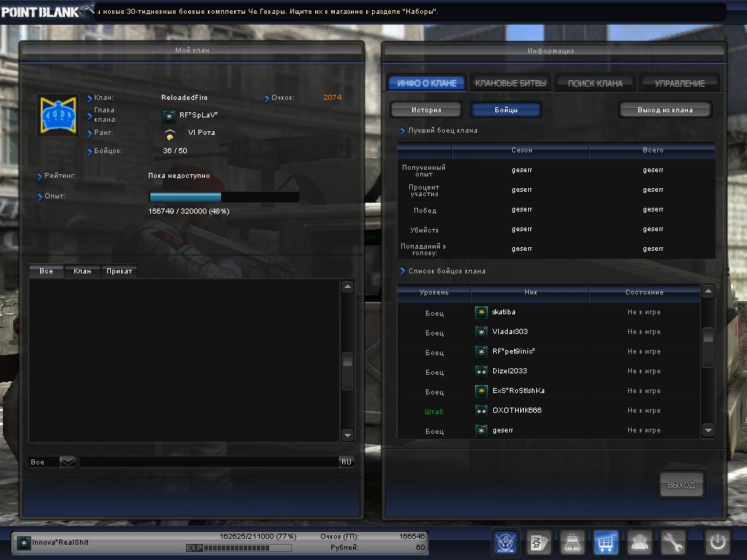Open the УПРАВЛЕНИЕ tab
Image resolution: width=747 pixels, height=560 pixels.
coord(679,83)
